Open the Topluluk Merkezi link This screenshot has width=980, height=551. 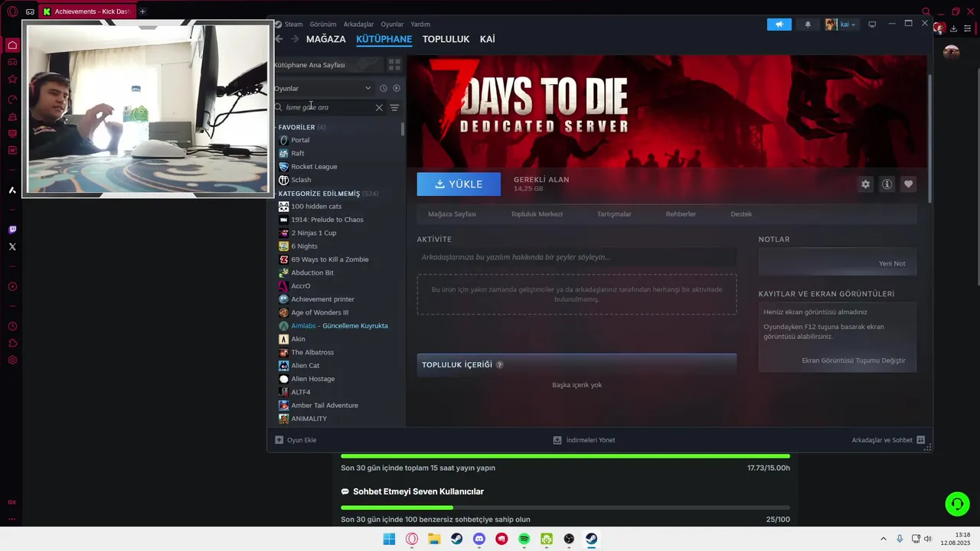tap(537, 214)
